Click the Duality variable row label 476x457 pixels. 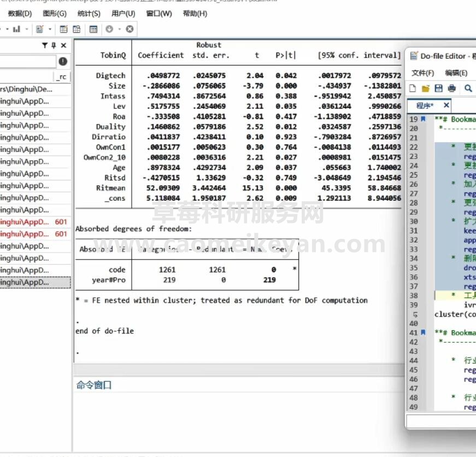click(110, 127)
